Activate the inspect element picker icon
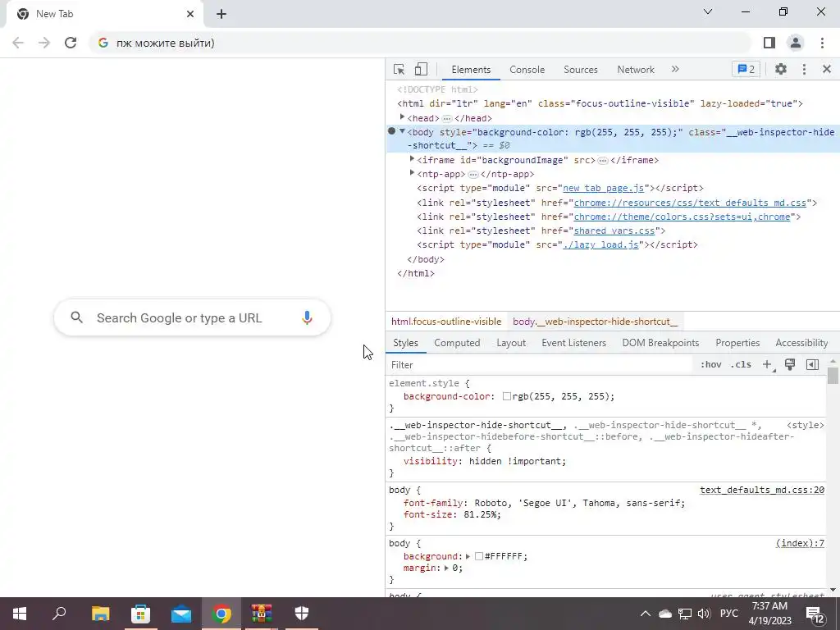The width and height of the screenshot is (840, 630). pyautogui.click(x=399, y=69)
